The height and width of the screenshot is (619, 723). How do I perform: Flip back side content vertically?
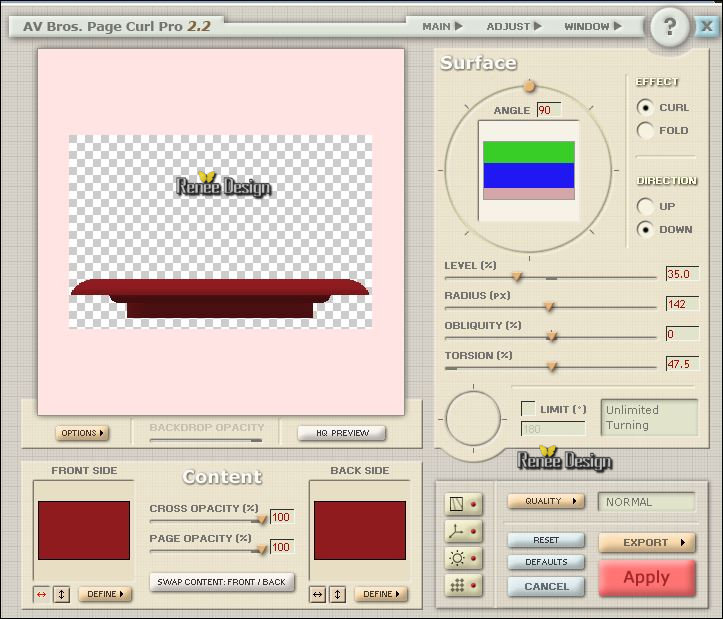point(338,595)
